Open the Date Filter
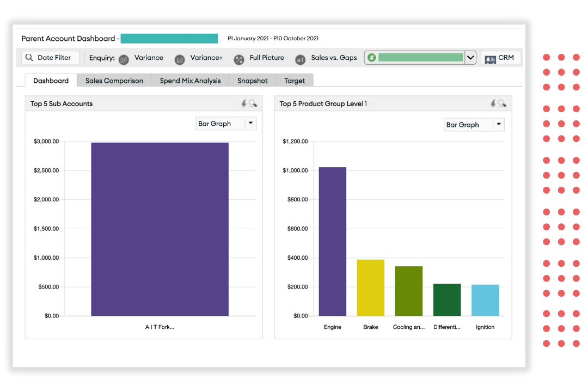Viewport: 588px width, 392px height. pos(50,58)
